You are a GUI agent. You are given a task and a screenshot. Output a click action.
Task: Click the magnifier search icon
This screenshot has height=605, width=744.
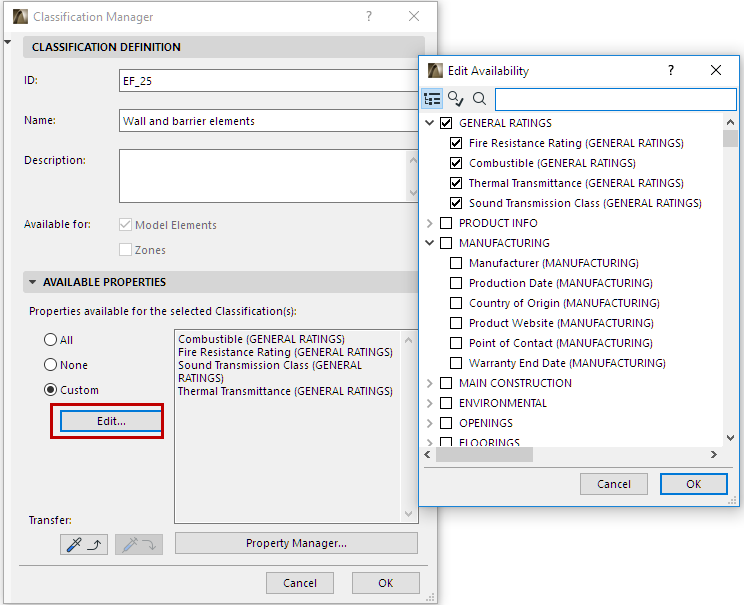[x=479, y=99]
